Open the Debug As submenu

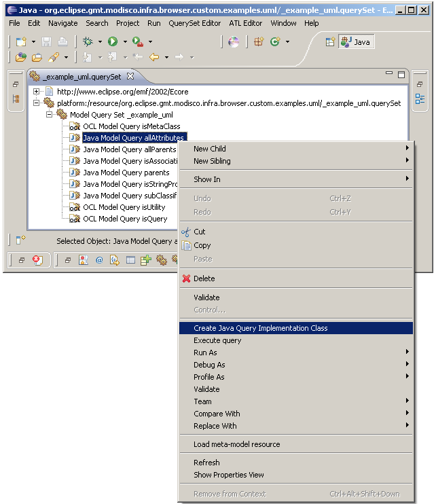click(296, 365)
